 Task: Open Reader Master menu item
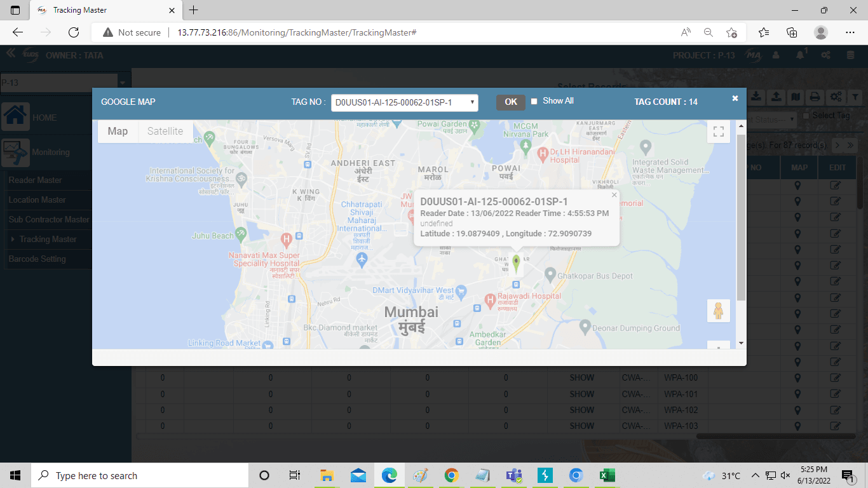pos(36,180)
